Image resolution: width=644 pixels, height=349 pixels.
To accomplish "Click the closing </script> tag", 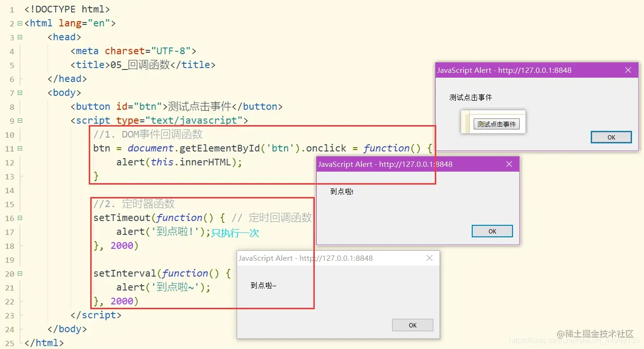I will tap(96, 315).
